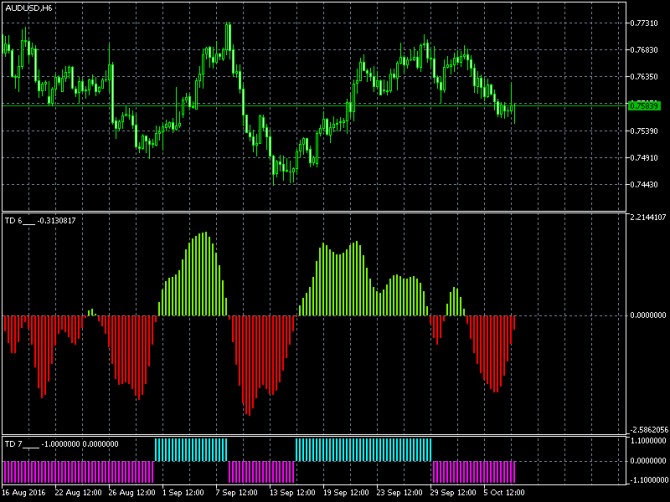The height and width of the screenshot is (502, 670).
Task: Click the 0.74910 price level label
Action: [x=644, y=158]
